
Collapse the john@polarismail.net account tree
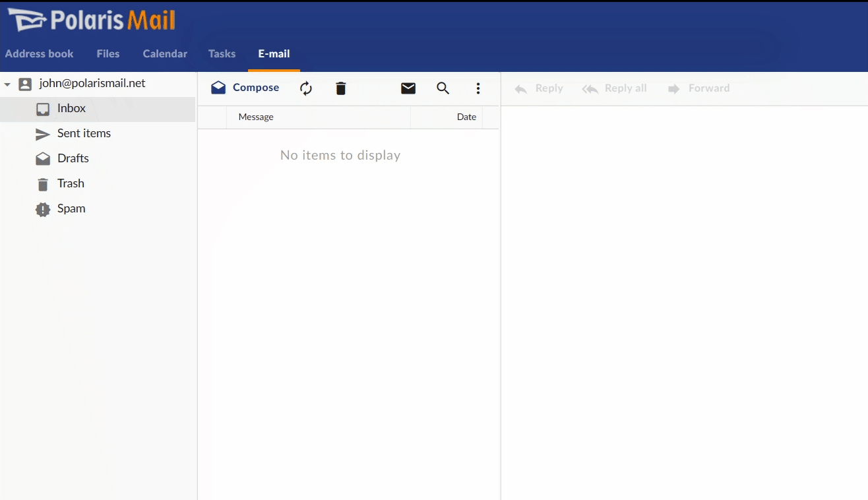click(7, 84)
